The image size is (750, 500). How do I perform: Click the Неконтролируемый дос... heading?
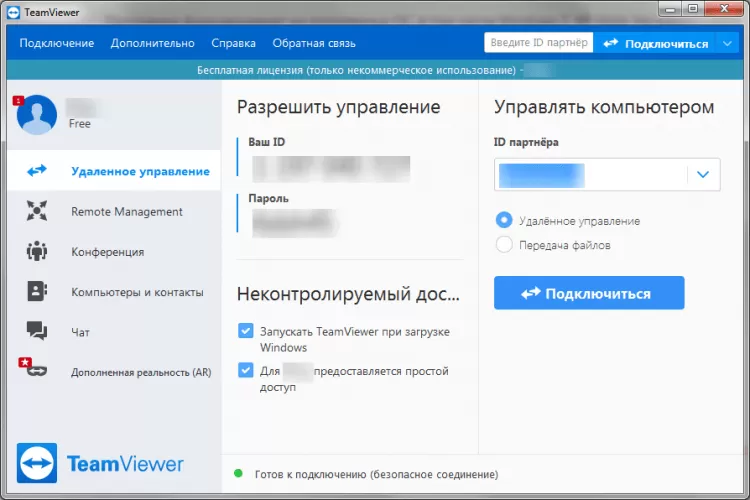(x=348, y=294)
